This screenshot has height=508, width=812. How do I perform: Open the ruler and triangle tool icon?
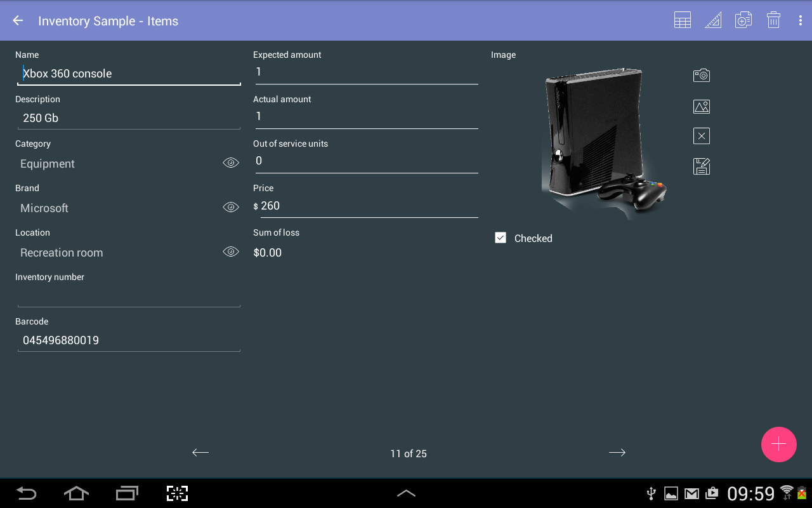(x=713, y=20)
